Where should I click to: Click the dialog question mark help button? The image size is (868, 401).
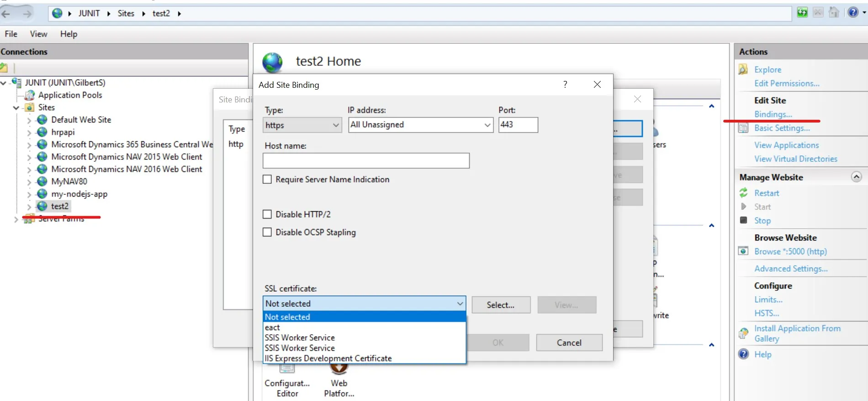coord(565,85)
